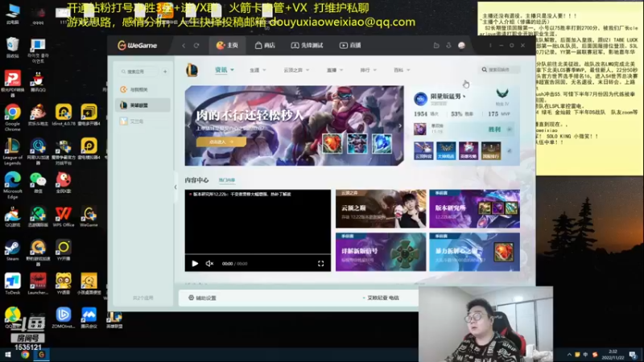Screen dimensions: 644x362
Task: Open the 英雄攻略 shortcut tile
Action: [x=469, y=150]
